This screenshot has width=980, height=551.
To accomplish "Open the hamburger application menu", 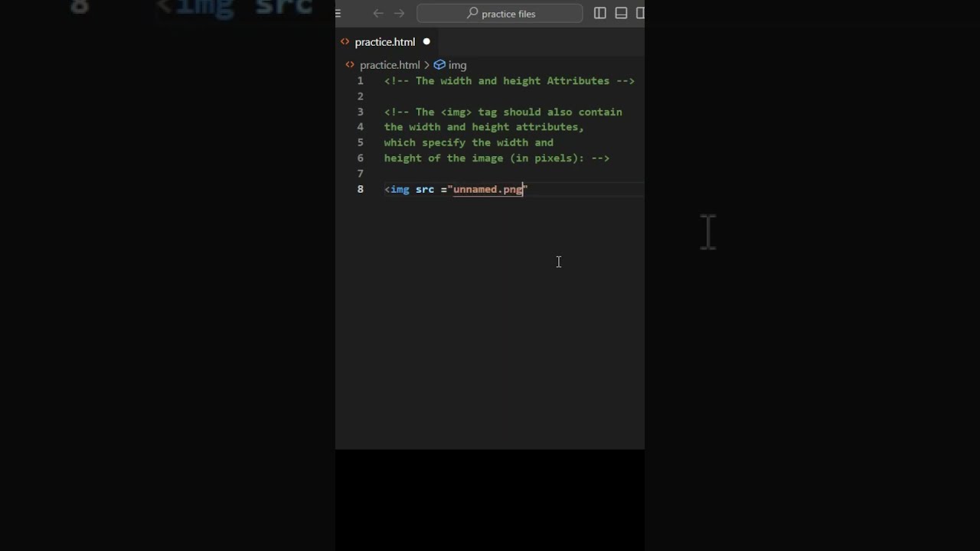I will pos(338,13).
